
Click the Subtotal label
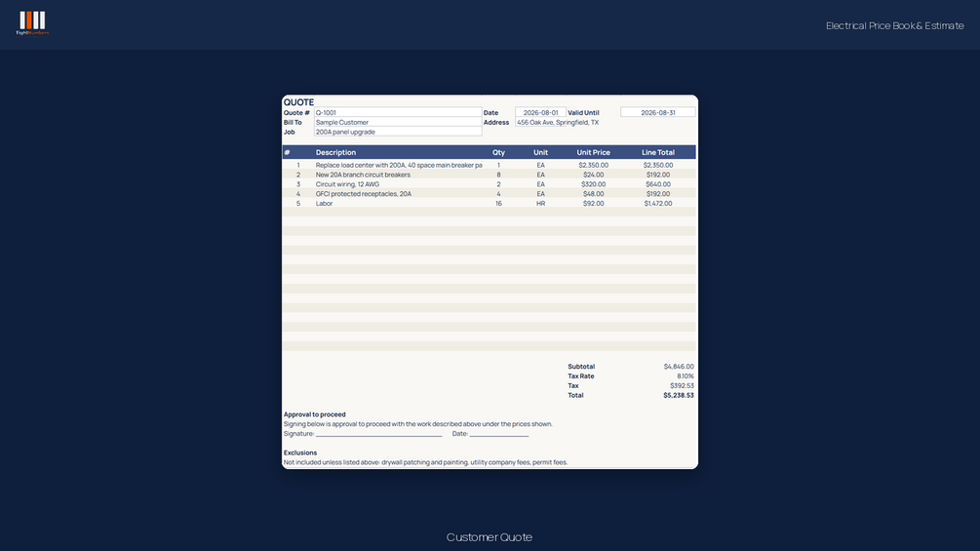(x=581, y=367)
